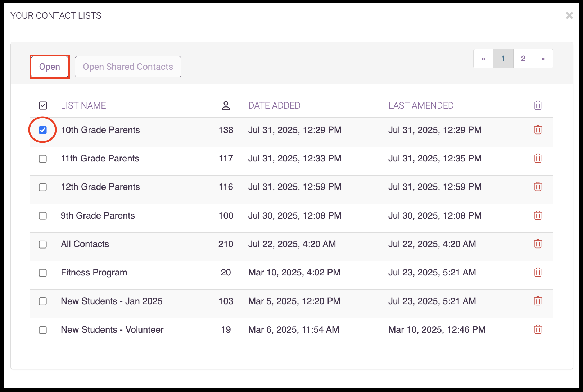Check the Fitness Program checkbox
583x392 pixels.
pos(43,273)
